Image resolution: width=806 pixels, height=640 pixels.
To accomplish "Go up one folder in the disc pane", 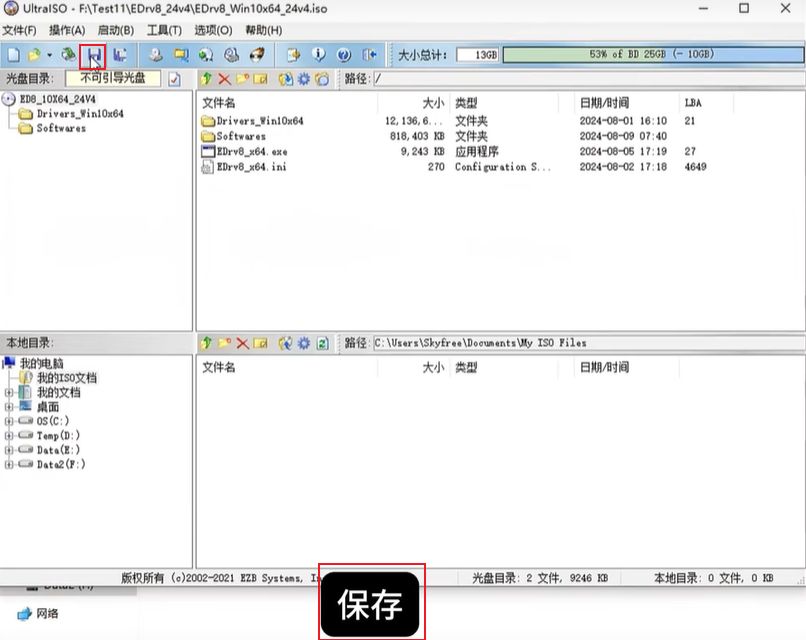I will point(206,79).
